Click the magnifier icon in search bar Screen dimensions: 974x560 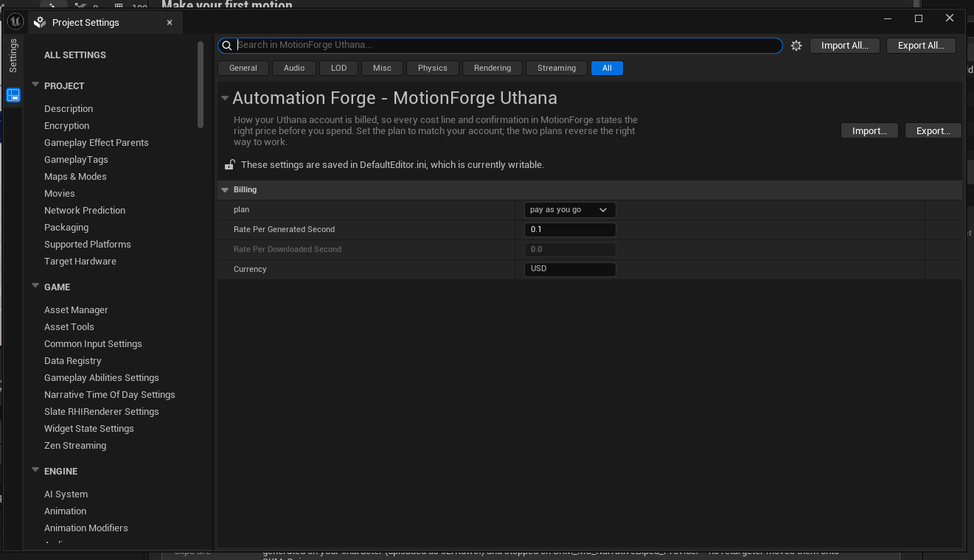227,46
